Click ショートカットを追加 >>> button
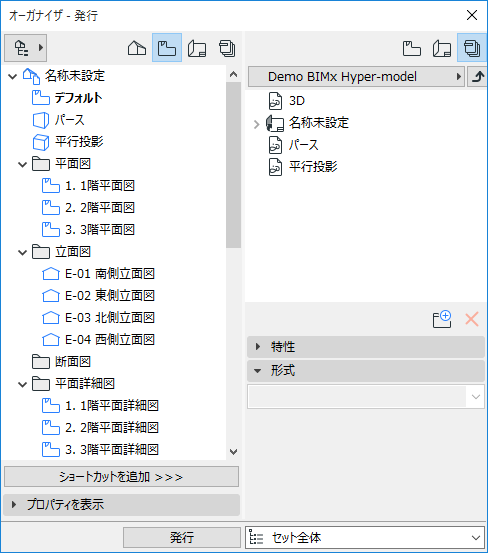This screenshot has width=488, height=553. tap(121, 477)
